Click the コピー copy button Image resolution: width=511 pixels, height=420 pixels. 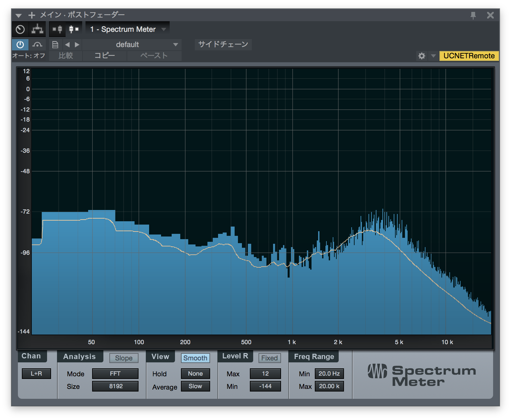coord(105,56)
